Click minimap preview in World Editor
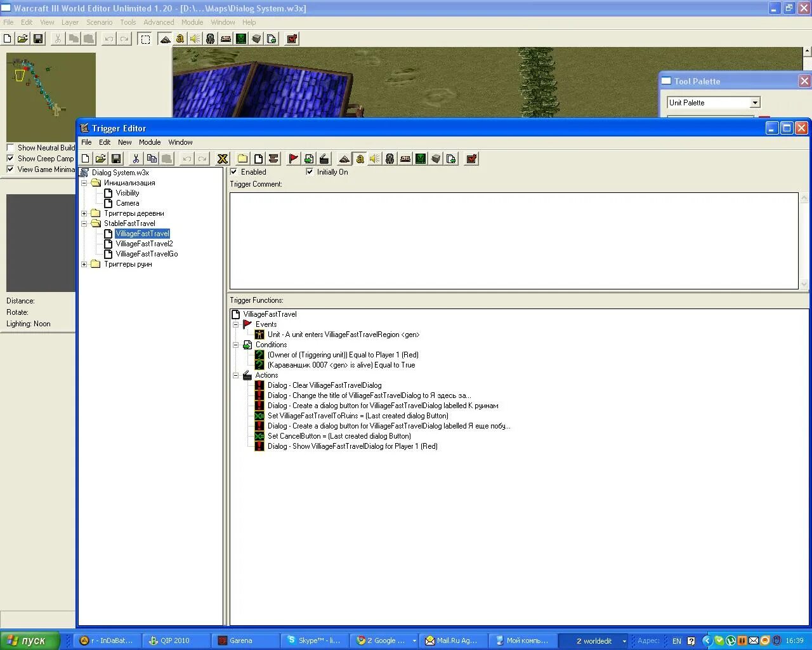 coord(51,97)
